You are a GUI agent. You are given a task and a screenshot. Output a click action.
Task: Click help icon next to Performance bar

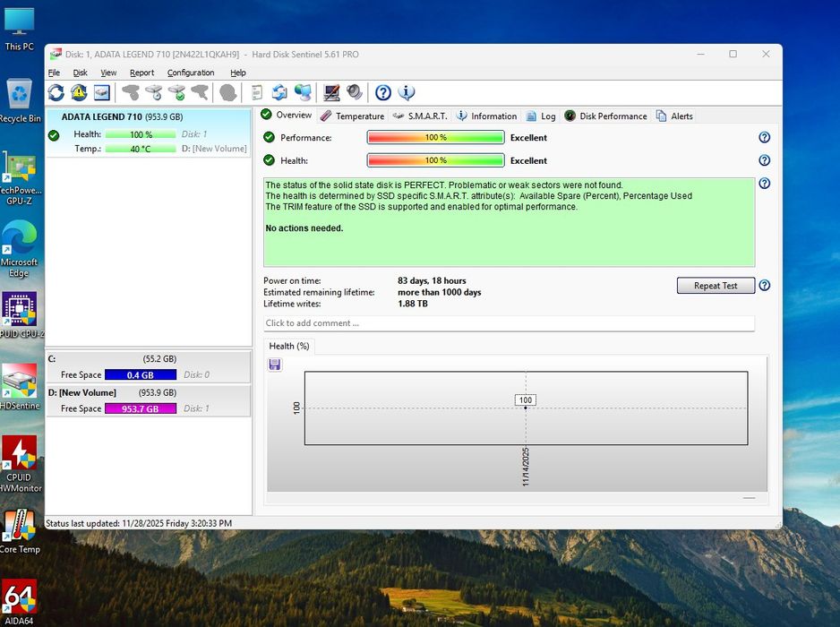(765, 137)
